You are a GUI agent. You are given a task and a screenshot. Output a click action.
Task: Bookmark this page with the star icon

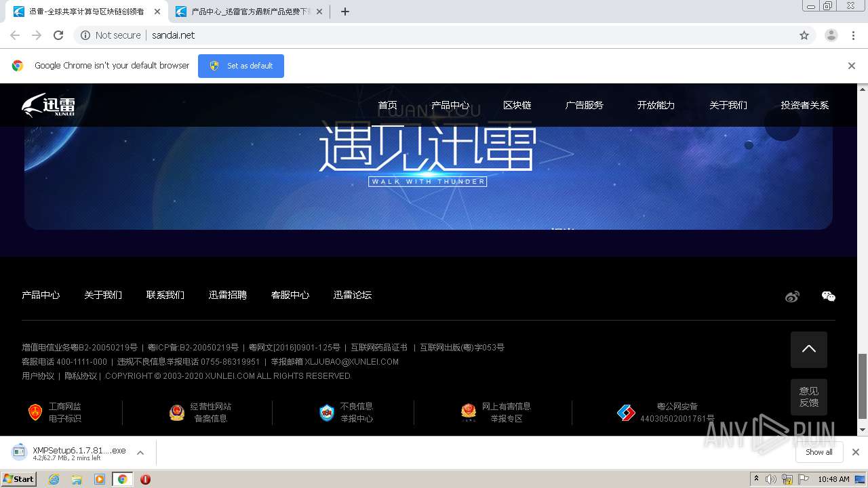click(804, 35)
